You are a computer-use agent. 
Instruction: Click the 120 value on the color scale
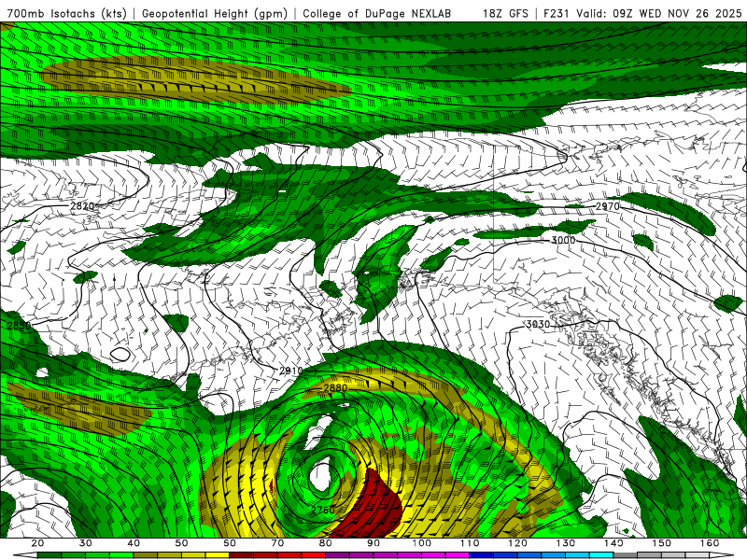point(518,543)
